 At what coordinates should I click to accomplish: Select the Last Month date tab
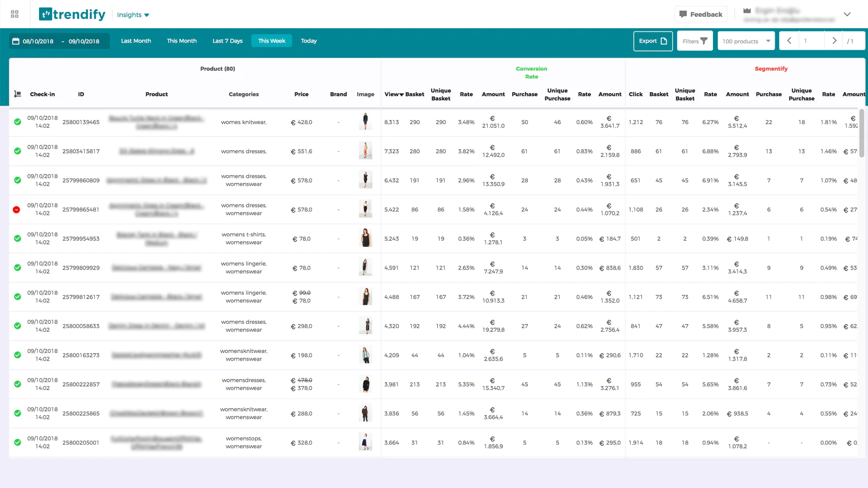point(136,41)
